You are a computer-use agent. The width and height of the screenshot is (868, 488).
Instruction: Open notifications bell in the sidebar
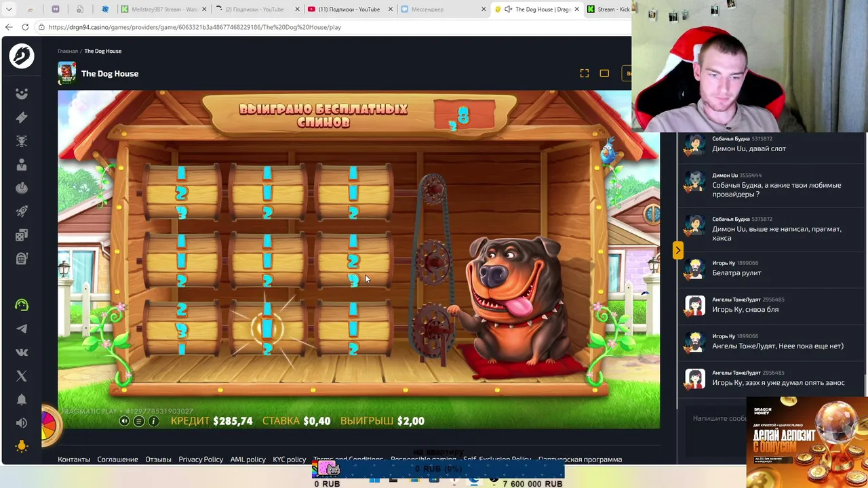coord(22,399)
